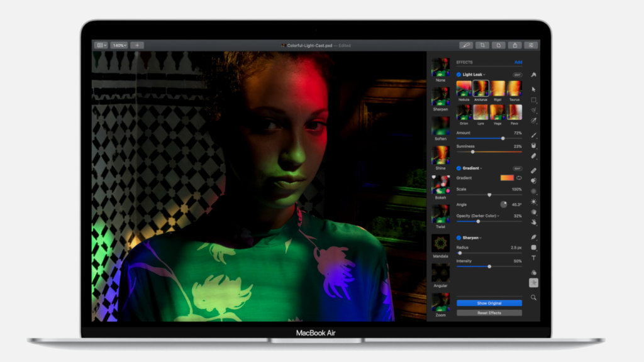Screen dimensions: 644x362
Task: Click the Sunniness slider handle
Action: pyautogui.click(x=473, y=152)
